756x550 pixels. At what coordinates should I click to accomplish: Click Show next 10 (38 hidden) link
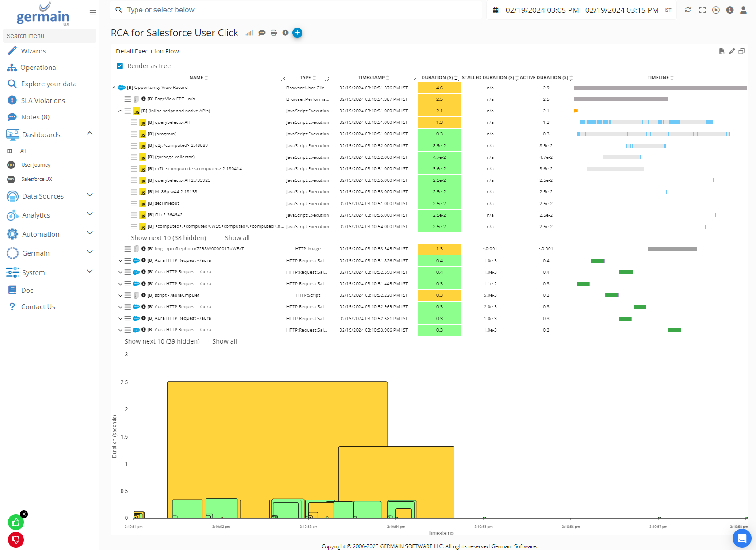(x=168, y=238)
